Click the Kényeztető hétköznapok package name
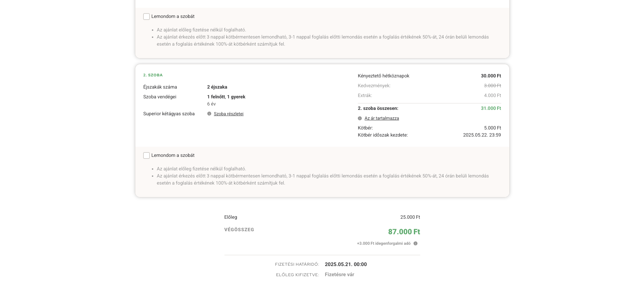This screenshot has height=287, width=644. click(383, 76)
